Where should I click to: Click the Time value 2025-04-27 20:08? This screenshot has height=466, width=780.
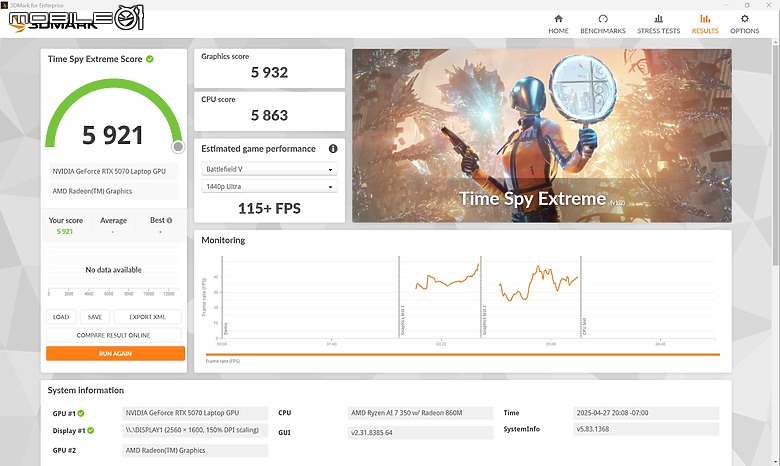[x=646, y=413]
